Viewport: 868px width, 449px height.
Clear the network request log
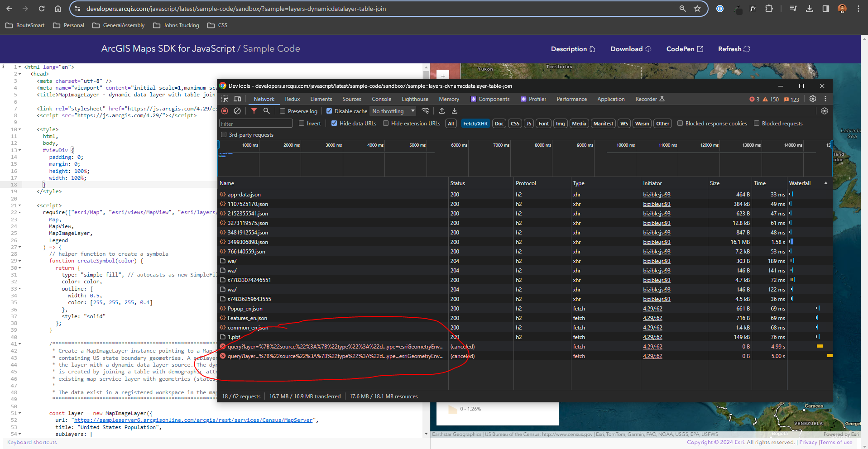237,111
